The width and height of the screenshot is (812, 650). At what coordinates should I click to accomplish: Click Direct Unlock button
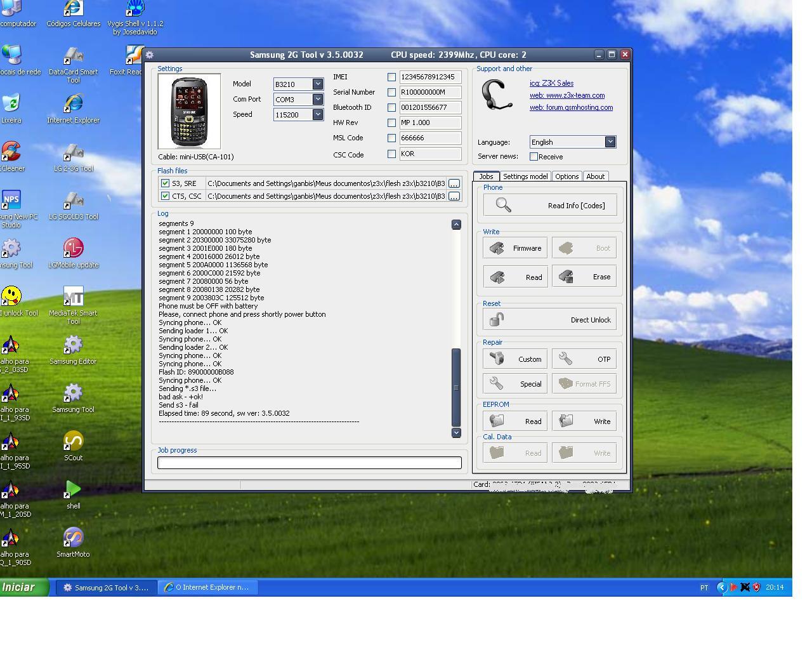tap(550, 320)
